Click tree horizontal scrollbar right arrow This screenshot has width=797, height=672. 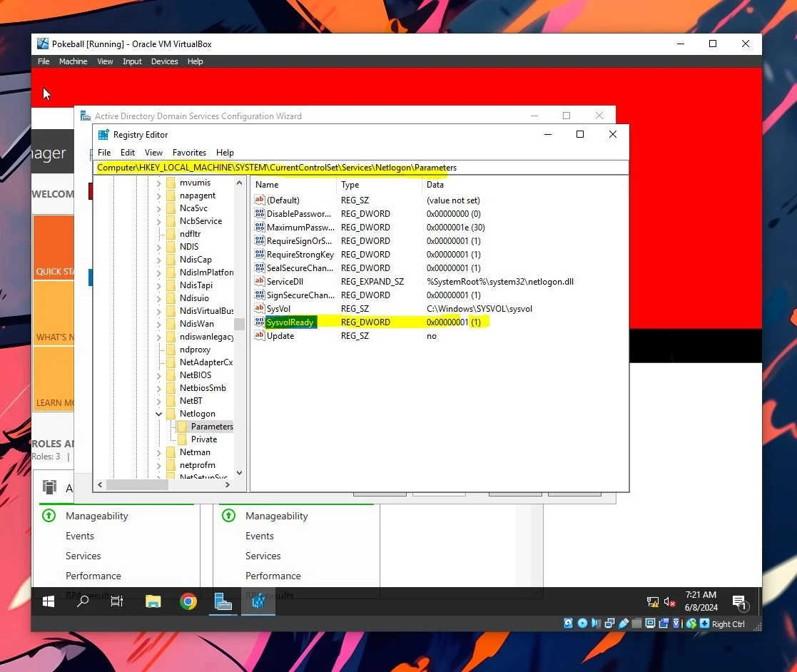(x=227, y=485)
